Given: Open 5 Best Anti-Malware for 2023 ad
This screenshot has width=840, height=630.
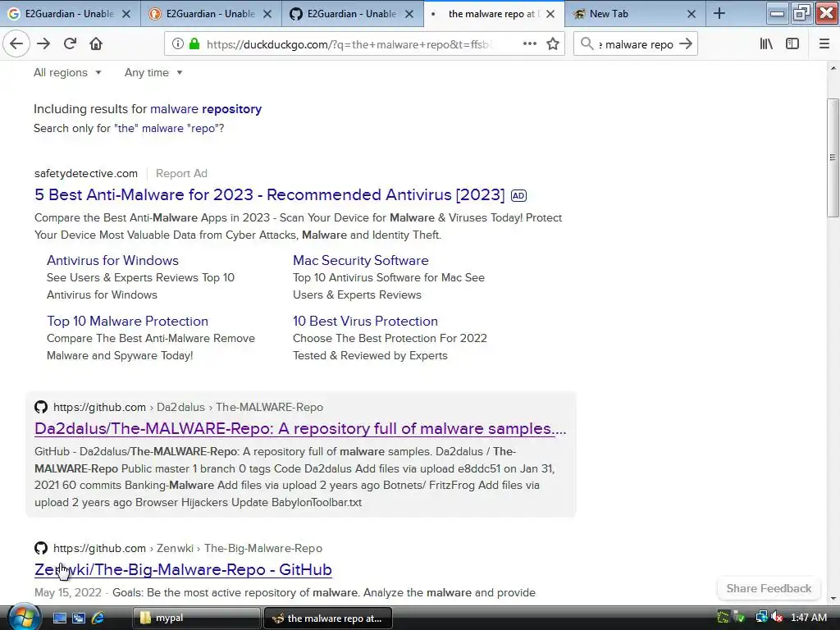Looking at the screenshot, I should tap(269, 194).
